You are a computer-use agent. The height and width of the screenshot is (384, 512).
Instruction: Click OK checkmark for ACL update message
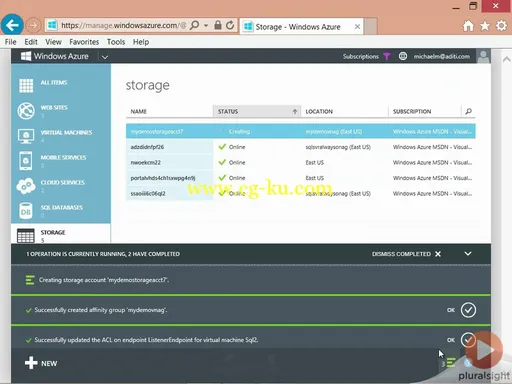[468, 340]
